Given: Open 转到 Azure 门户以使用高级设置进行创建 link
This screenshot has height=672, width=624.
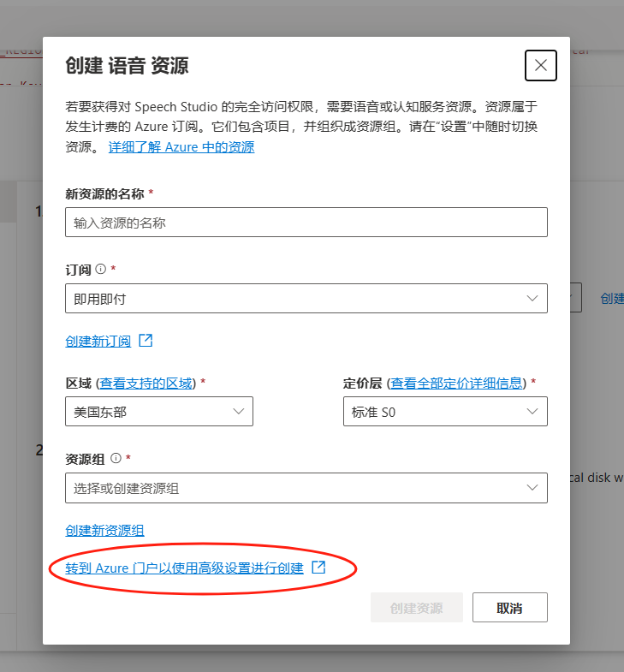Looking at the screenshot, I should [x=184, y=568].
